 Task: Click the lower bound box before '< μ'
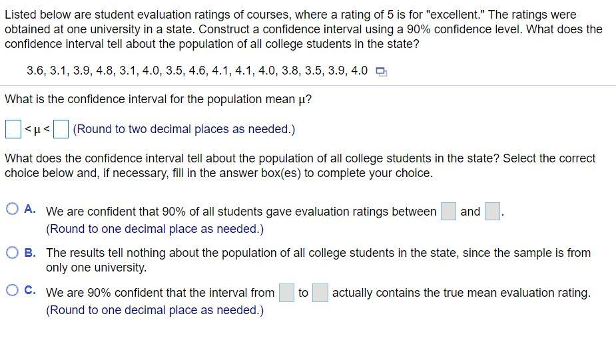[13, 128]
